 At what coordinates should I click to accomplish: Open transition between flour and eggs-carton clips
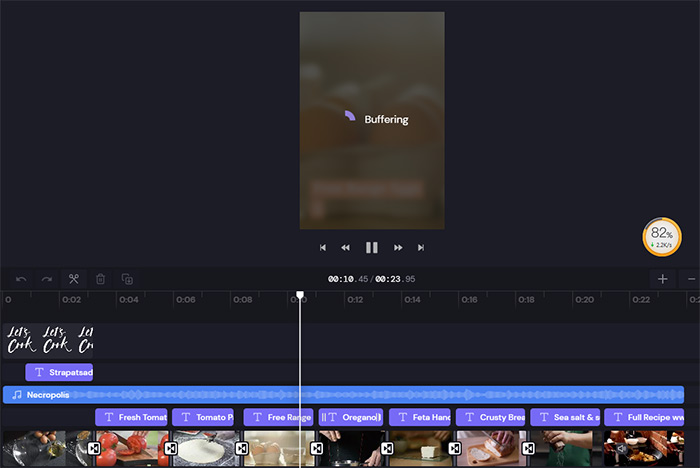tap(242, 448)
